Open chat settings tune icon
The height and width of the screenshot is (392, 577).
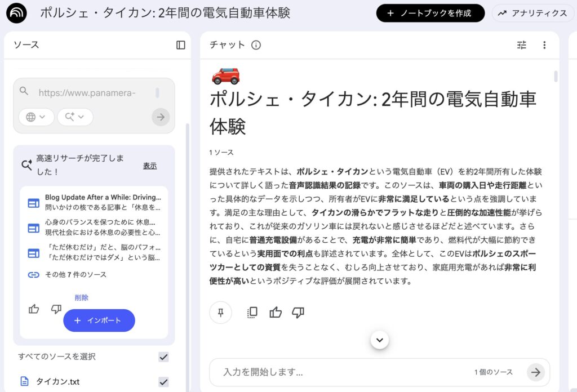click(x=522, y=45)
